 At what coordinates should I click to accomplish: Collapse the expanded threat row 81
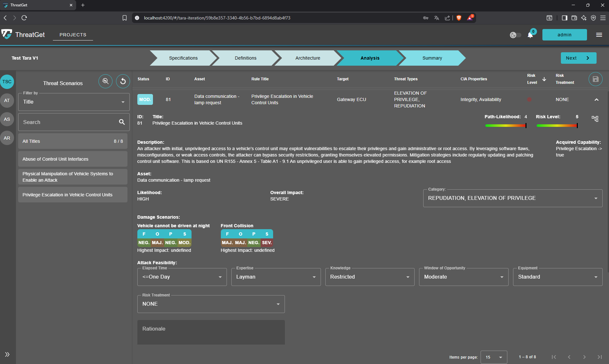point(596,100)
